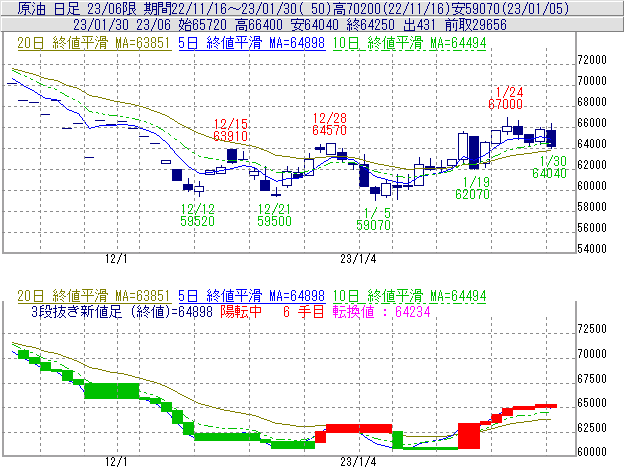624x475 pixels.
Task: Click the 3段抜き新値足 (終値)=64898 label
Action: [122, 311]
